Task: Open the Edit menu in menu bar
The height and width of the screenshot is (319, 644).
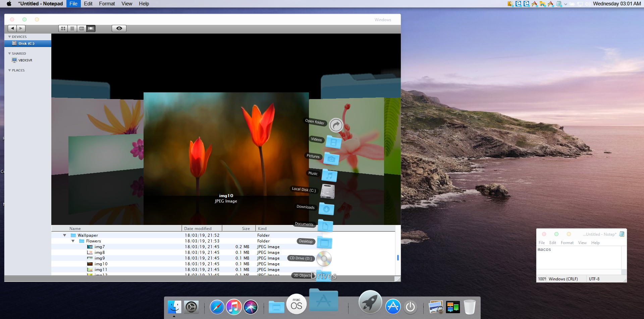Action: point(88,4)
